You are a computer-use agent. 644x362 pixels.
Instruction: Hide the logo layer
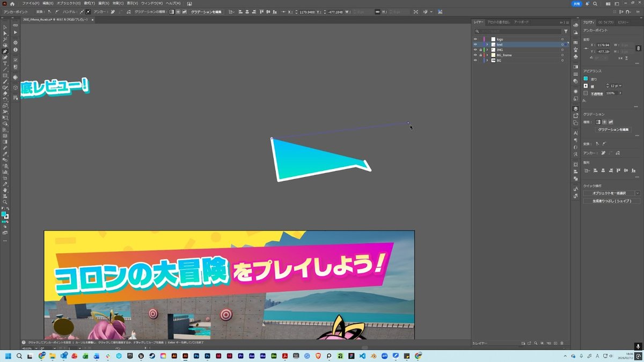(475, 39)
